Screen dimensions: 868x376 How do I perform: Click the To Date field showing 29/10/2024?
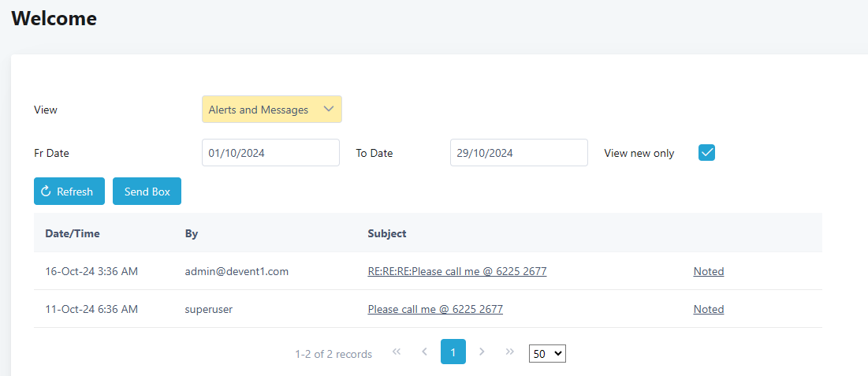(518, 153)
